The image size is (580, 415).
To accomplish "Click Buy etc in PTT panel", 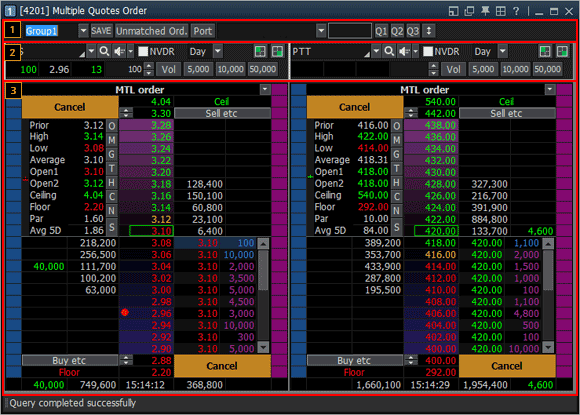I will pos(354,360).
